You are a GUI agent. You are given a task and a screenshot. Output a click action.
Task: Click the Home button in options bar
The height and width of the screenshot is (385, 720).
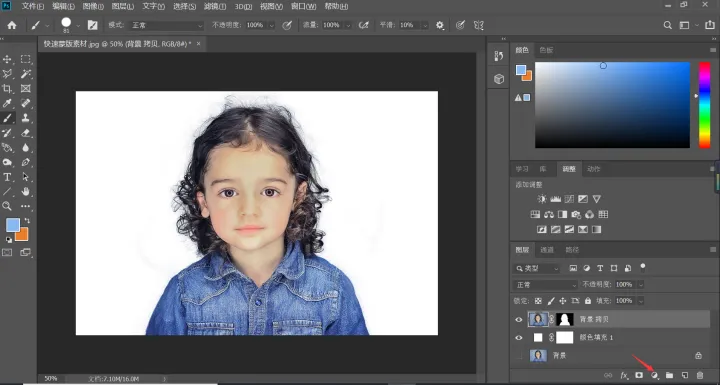[12, 25]
